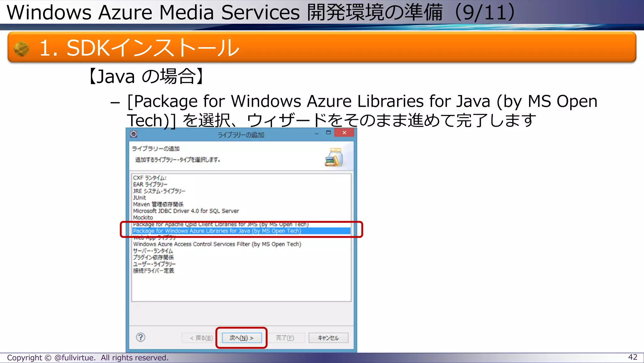
Task: Minimize the ライブラリーの追加 dialog
Action: pyautogui.click(x=317, y=133)
